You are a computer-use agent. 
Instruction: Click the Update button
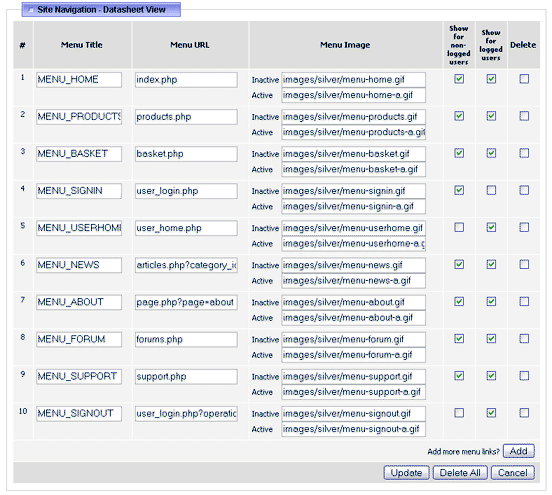(x=406, y=472)
